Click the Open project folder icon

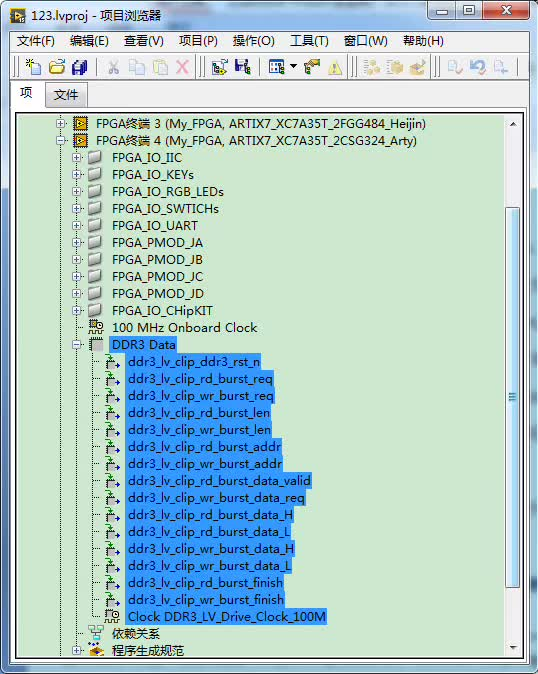[x=57, y=67]
